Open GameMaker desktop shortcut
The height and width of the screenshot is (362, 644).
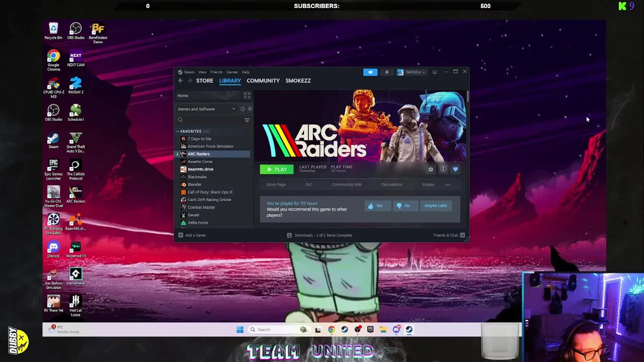pyautogui.click(x=75, y=276)
